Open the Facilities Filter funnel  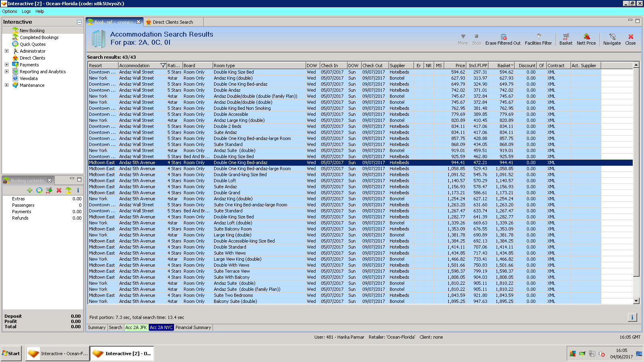[539, 37]
